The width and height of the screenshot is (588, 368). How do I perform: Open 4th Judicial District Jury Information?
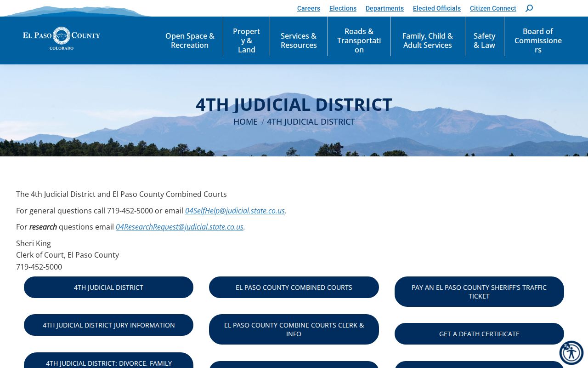tap(108, 325)
